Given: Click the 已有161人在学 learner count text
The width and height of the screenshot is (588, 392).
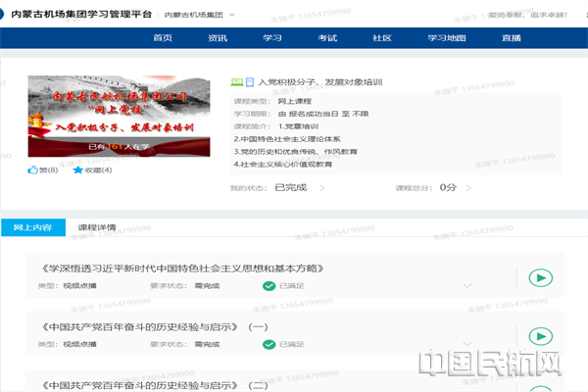Looking at the screenshot, I should point(119,147).
